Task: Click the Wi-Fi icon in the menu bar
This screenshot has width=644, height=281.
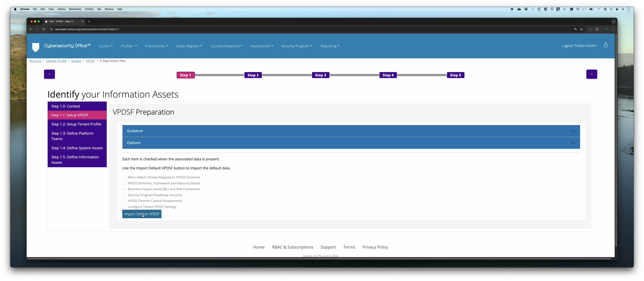Action: (x=599, y=9)
